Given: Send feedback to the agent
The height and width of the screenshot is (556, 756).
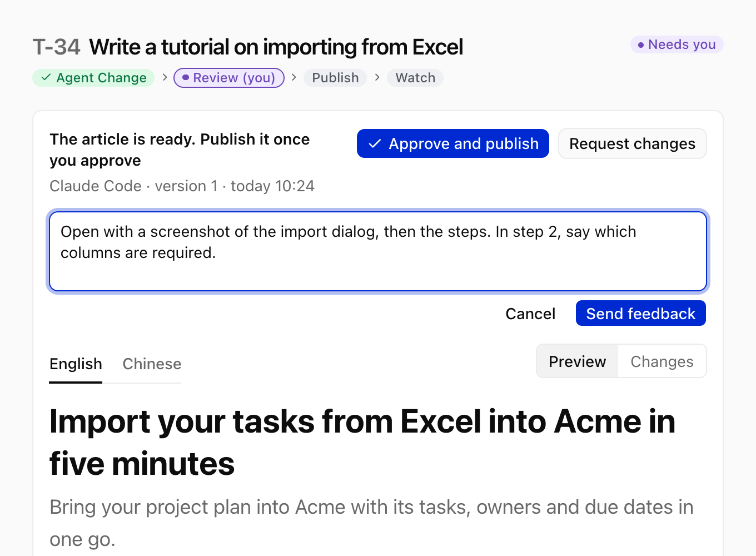Looking at the screenshot, I should 641,314.
